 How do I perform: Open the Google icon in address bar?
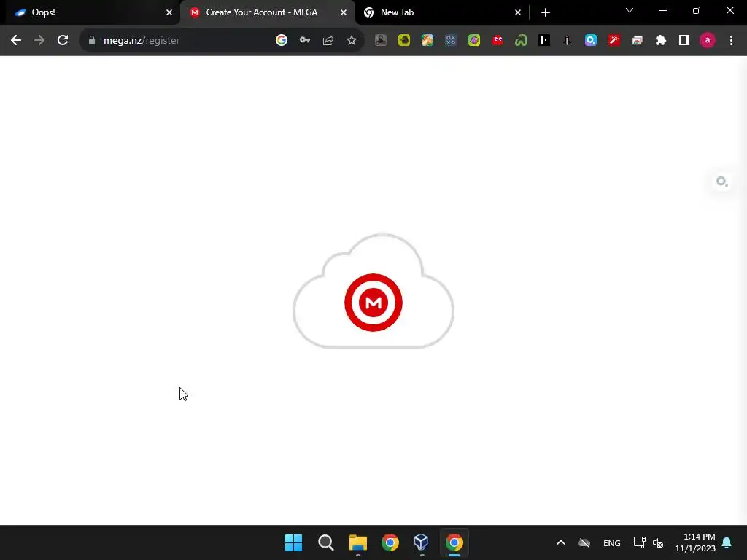(x=282, y=41)
